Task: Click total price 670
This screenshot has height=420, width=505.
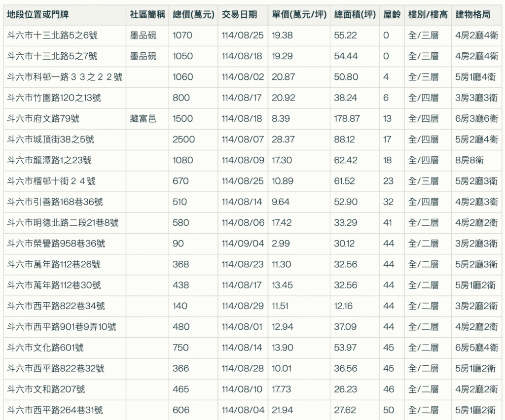Action: pyautogui.click(x=180, y=181)
